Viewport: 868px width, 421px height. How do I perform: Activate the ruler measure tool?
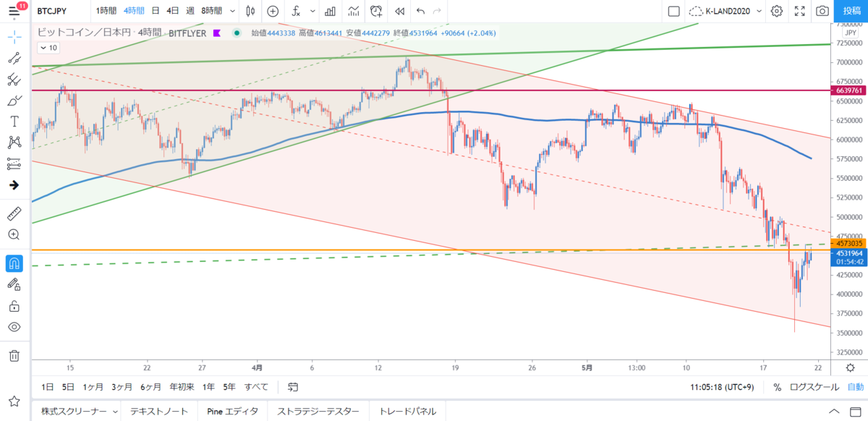coord(14,213)
